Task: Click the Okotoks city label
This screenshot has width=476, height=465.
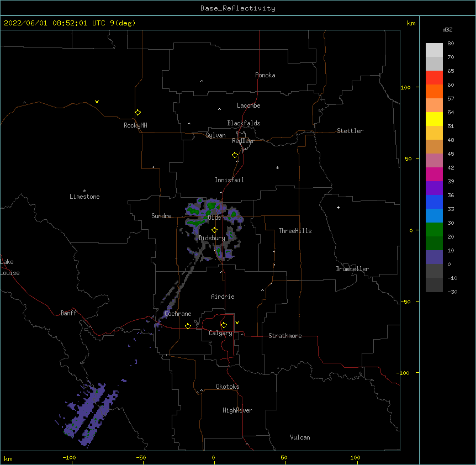Action: (x=228, y=387)
